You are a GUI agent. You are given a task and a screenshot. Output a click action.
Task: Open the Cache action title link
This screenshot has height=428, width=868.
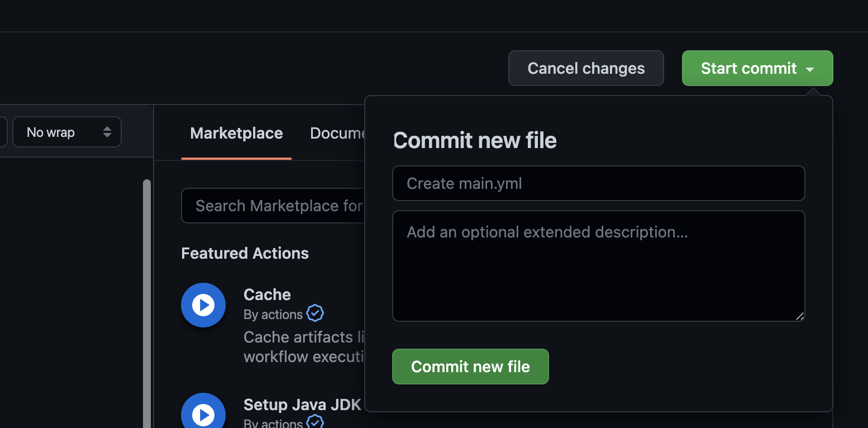pyautogui.click(x=267, y=294)
